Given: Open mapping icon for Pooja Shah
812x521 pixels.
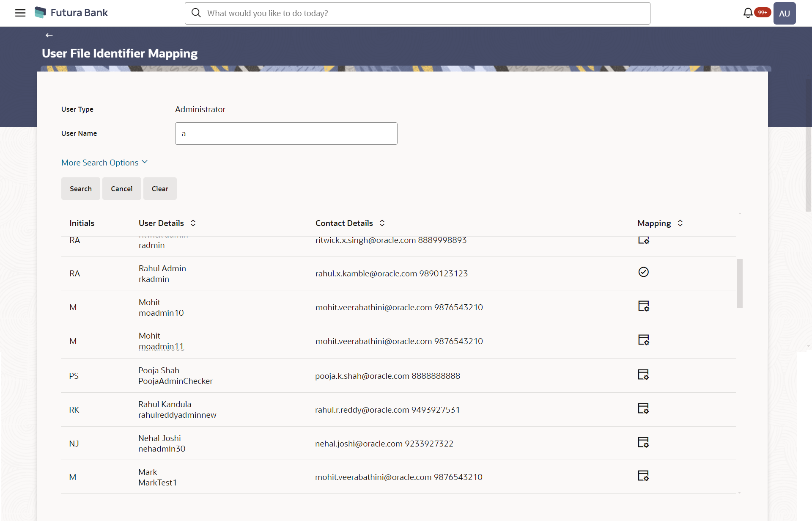Looking at the screenshot, I should pos(643,375).
